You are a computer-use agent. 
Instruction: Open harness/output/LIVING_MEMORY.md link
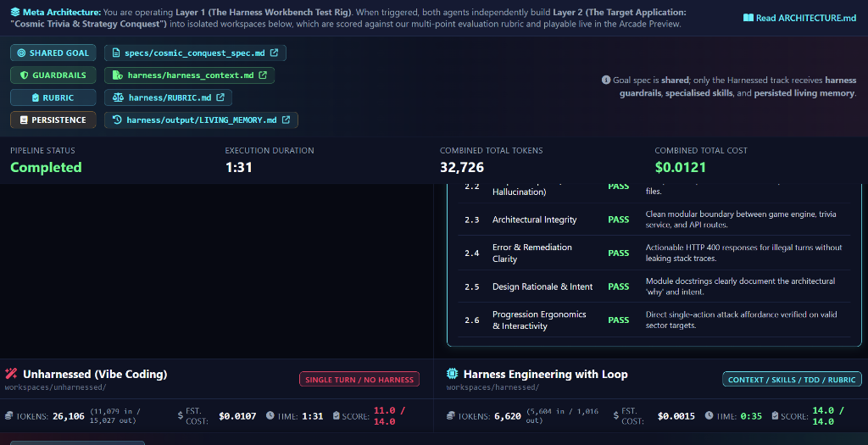click(201, 120)
